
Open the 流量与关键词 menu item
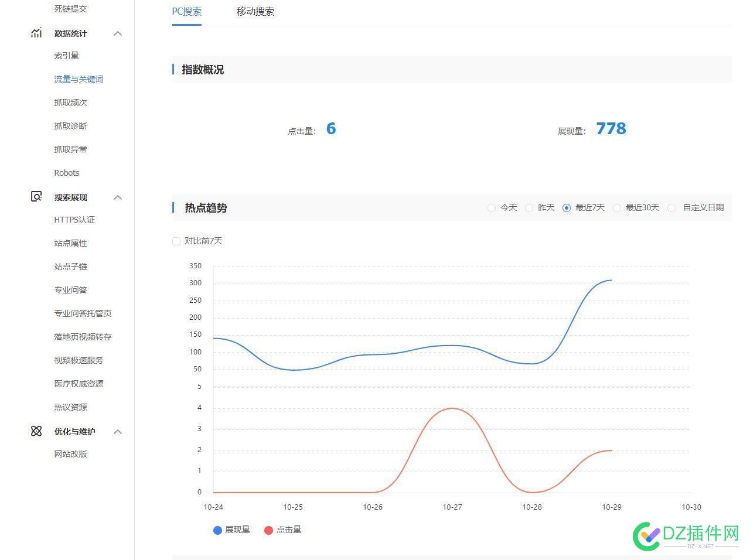coord(79,79)
